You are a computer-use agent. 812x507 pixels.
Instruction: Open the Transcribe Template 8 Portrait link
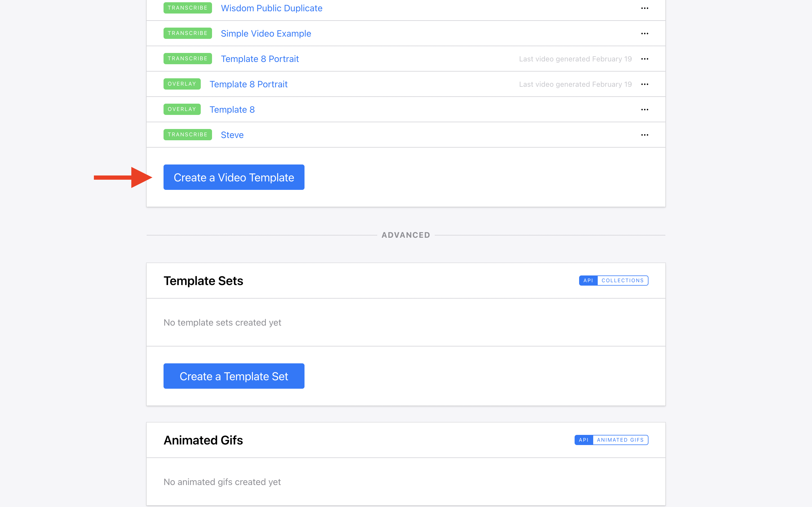[260, 59]
